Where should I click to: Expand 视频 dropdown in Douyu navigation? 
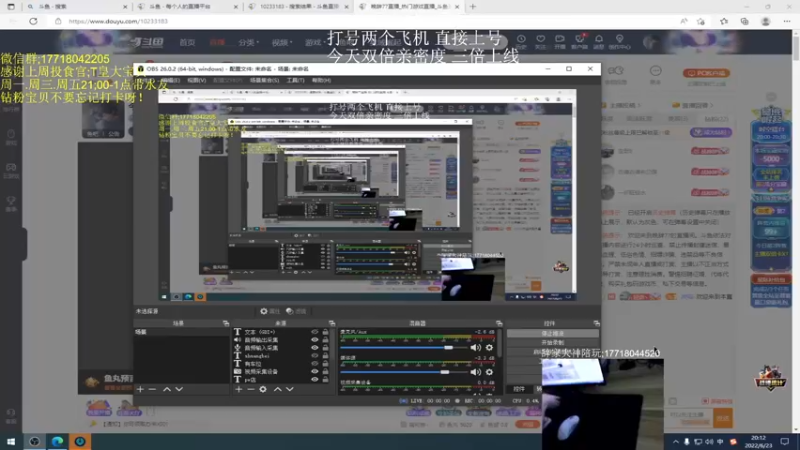click(x=281, y=42)
